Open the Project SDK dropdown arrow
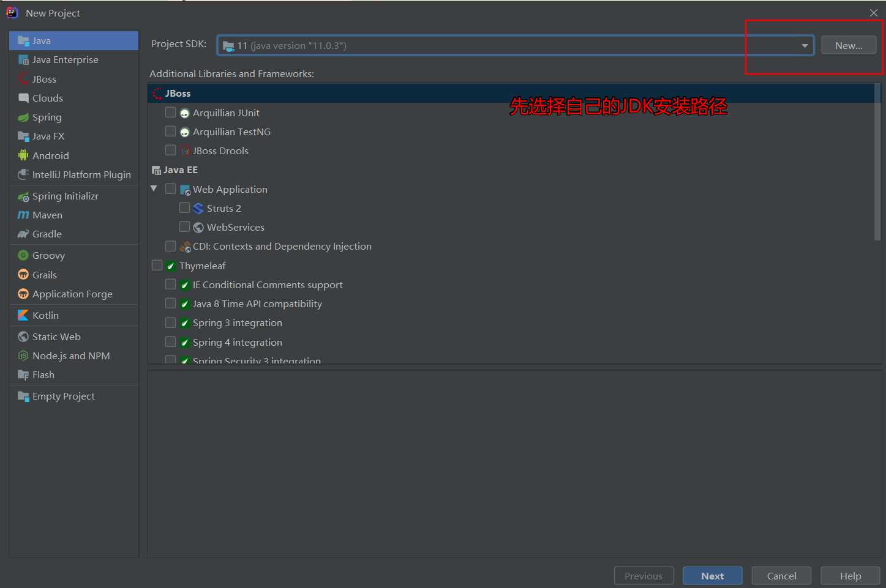Image resolution: width=886 pixels, height=588 pixels. 805,46
